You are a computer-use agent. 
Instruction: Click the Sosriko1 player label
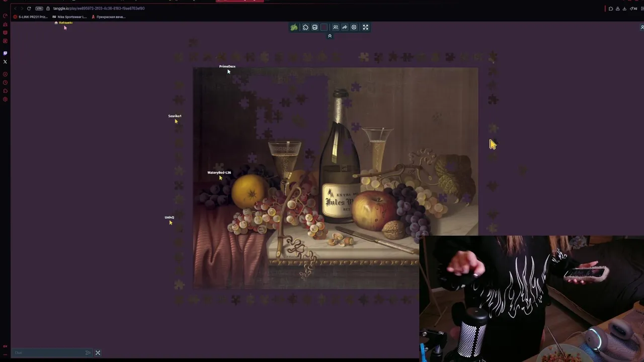coord(175,116)
